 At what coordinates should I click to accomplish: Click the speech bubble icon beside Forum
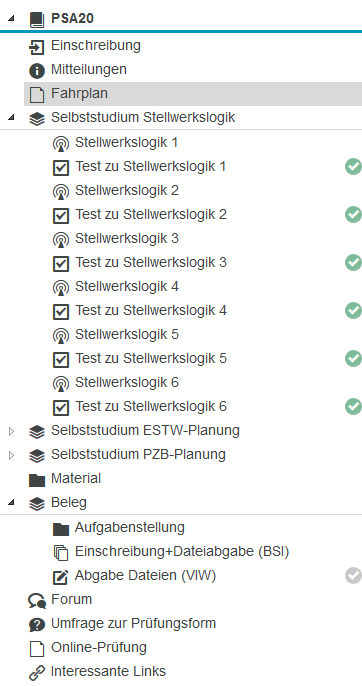(x=37, y=600)
